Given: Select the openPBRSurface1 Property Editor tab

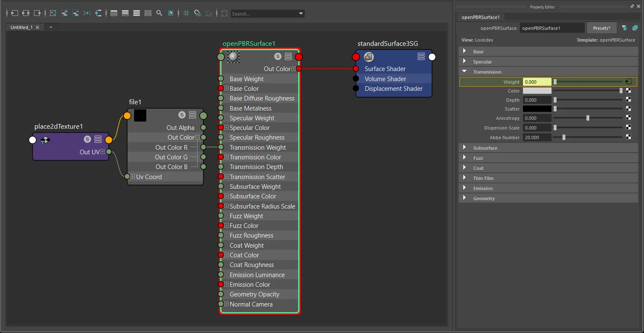Looking at the screenshot, I should click(x=480, y=17).
